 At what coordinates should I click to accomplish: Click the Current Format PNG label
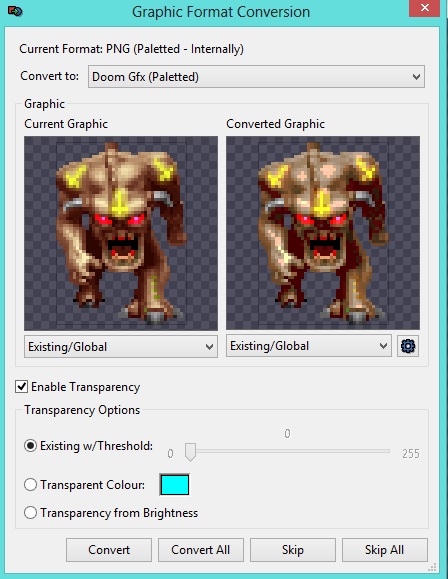[131, 49]
